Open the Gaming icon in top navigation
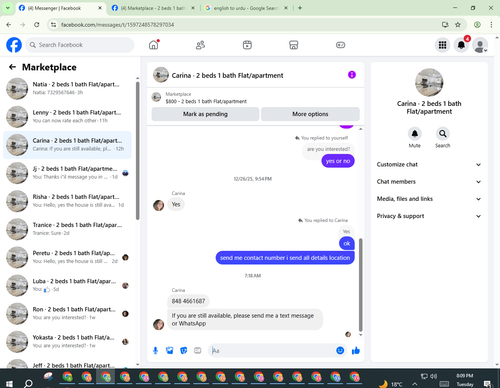This screenshot has width=500, height=388. 340,45
